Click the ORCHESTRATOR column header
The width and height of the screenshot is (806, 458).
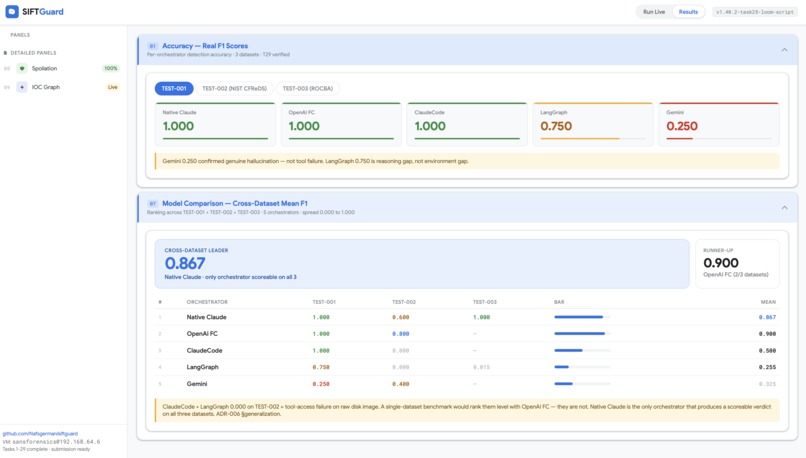(x=207, y=302)
